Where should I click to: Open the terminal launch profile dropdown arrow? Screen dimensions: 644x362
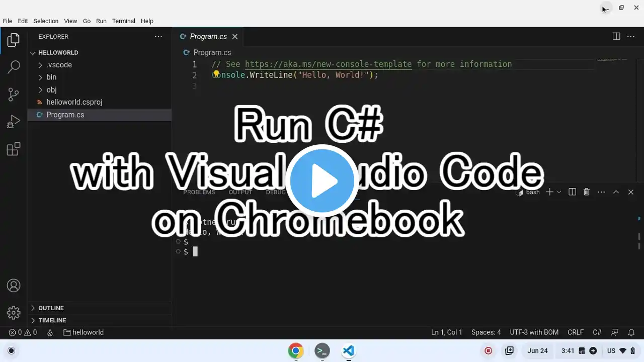559,192
